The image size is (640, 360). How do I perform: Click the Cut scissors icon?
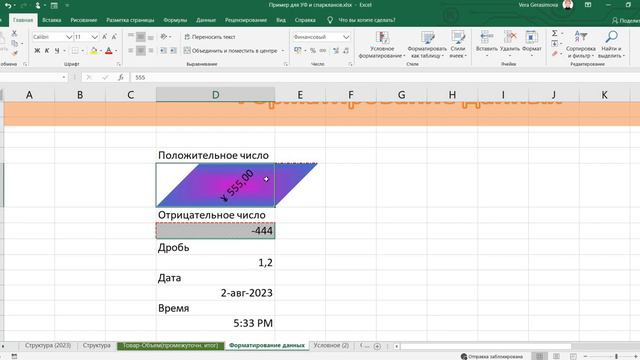14,33
